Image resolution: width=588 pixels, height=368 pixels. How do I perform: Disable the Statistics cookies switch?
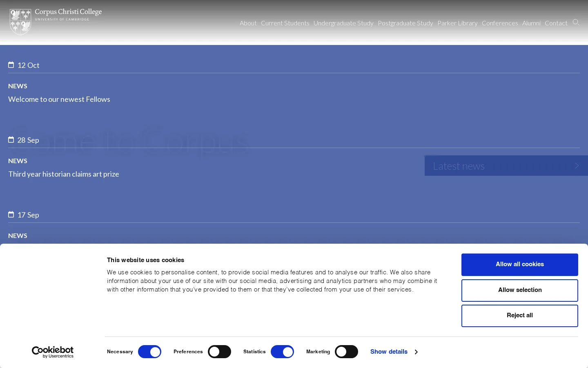282,352
